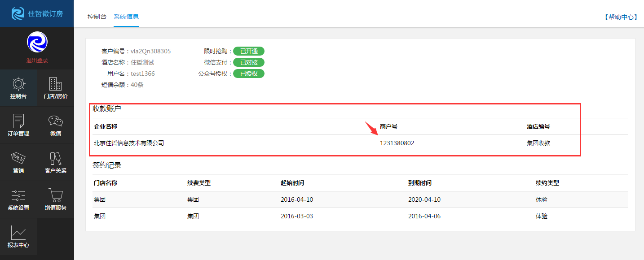Open the 帮助中心 link
The height and width of the screenshot is (260, 644).
coord(622,17)
